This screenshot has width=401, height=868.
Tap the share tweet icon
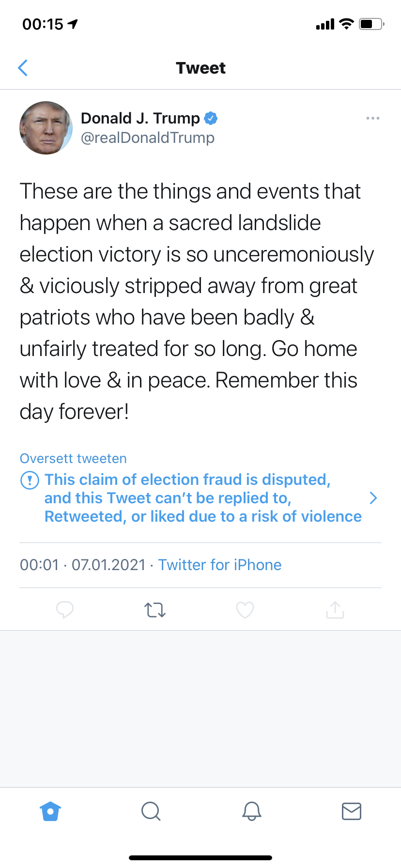click(335, 610)
